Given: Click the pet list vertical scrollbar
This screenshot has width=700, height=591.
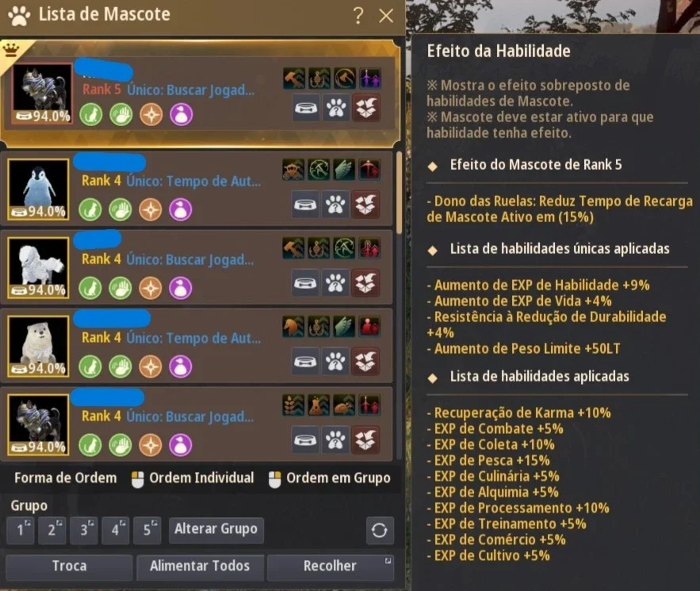Looking at the screenshot, I should click(399, 192).
